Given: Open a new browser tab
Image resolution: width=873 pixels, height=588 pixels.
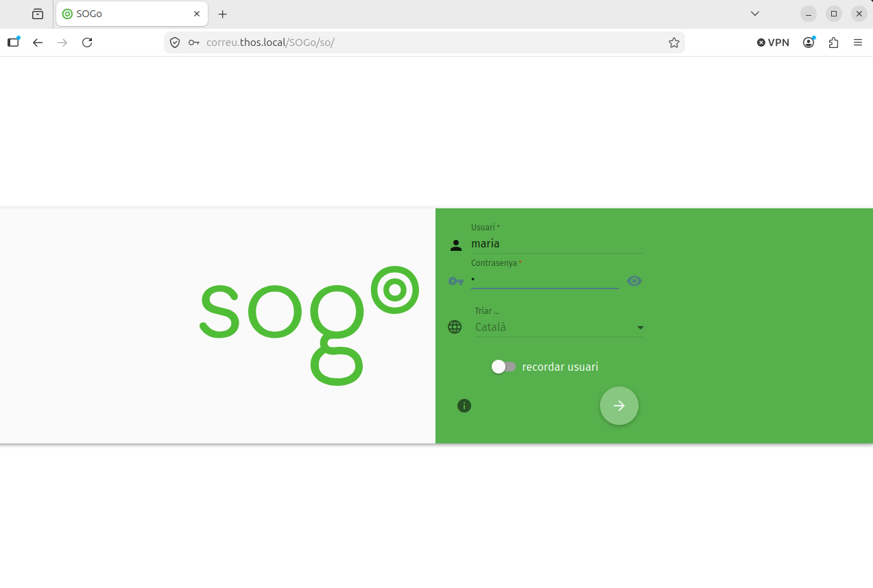Looking at the screenshot, I should pos(222,14).
